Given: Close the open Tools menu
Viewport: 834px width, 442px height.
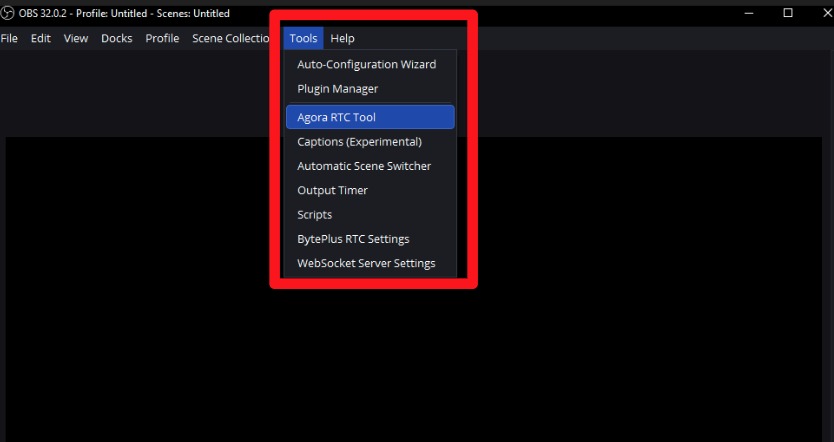Looking at the screenshot, I should click(303, 38).
